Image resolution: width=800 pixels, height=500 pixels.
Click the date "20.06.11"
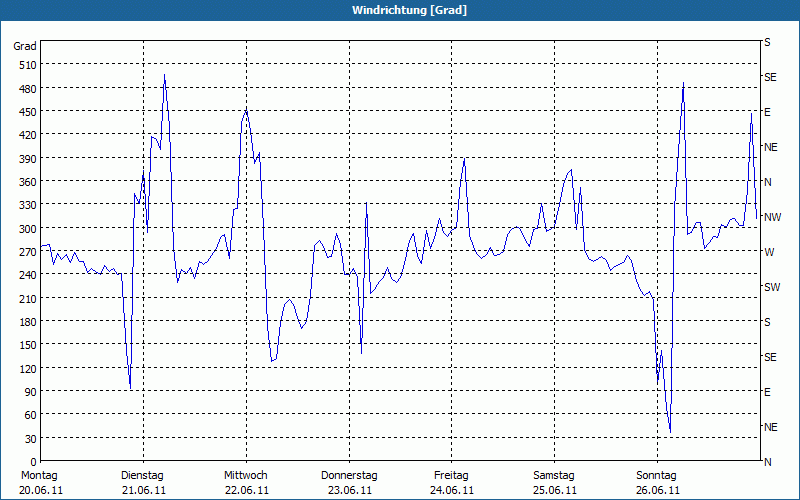pos(41,491)
